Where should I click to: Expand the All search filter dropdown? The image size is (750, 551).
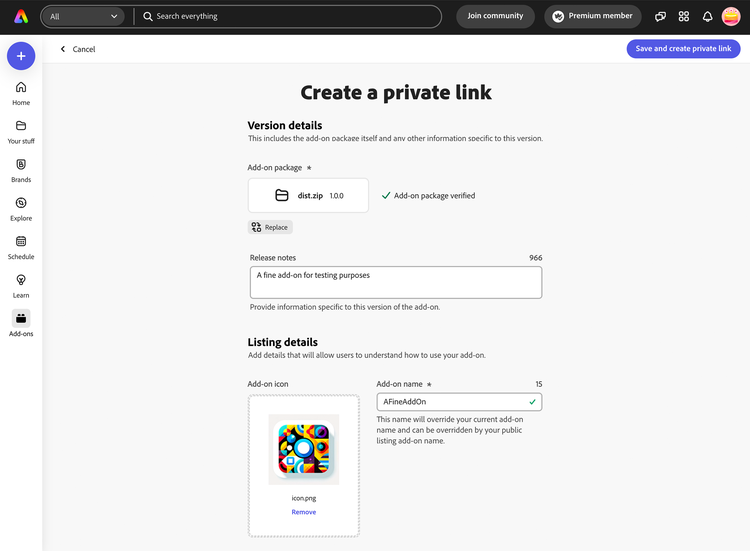84,16
